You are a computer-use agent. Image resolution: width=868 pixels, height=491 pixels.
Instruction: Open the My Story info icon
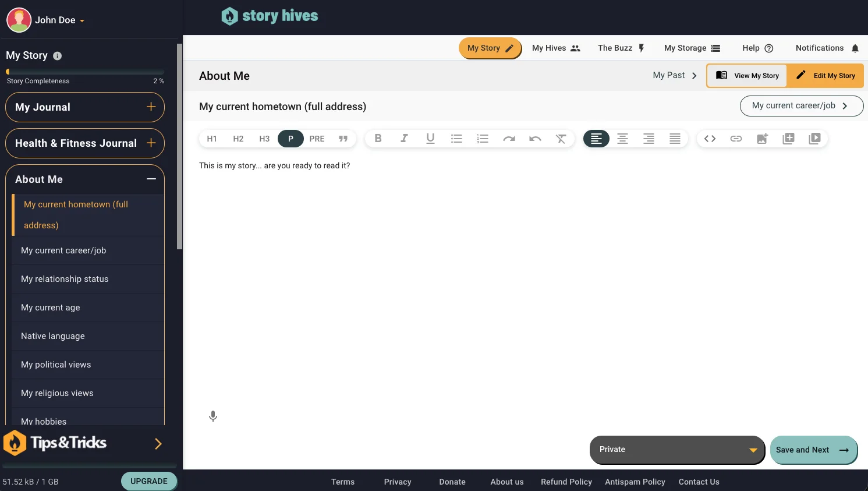click(57, 56)
